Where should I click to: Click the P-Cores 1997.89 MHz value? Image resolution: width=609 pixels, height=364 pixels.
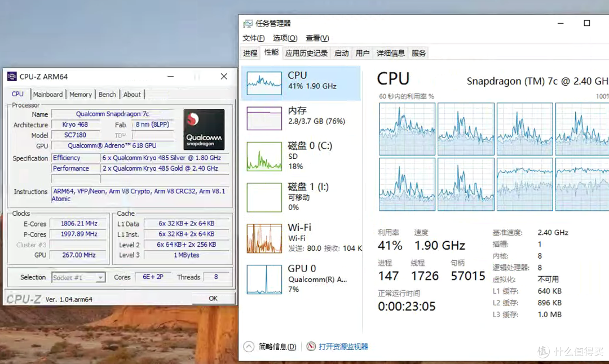[79, 234]
